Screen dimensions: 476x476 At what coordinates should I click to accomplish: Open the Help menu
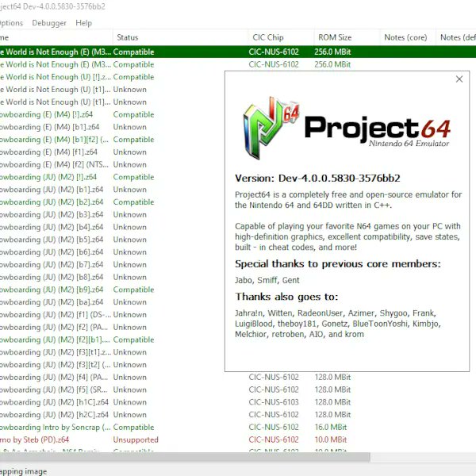[84, 23]
